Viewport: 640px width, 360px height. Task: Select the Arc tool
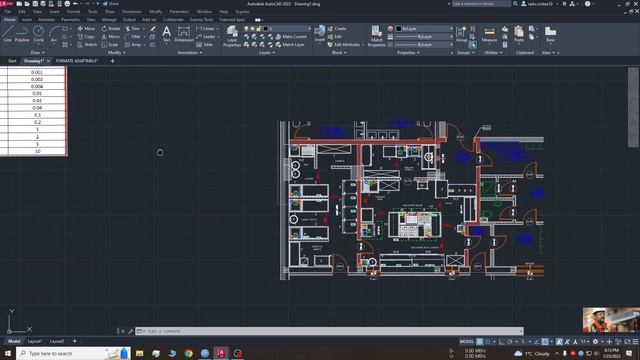[54, 33]
